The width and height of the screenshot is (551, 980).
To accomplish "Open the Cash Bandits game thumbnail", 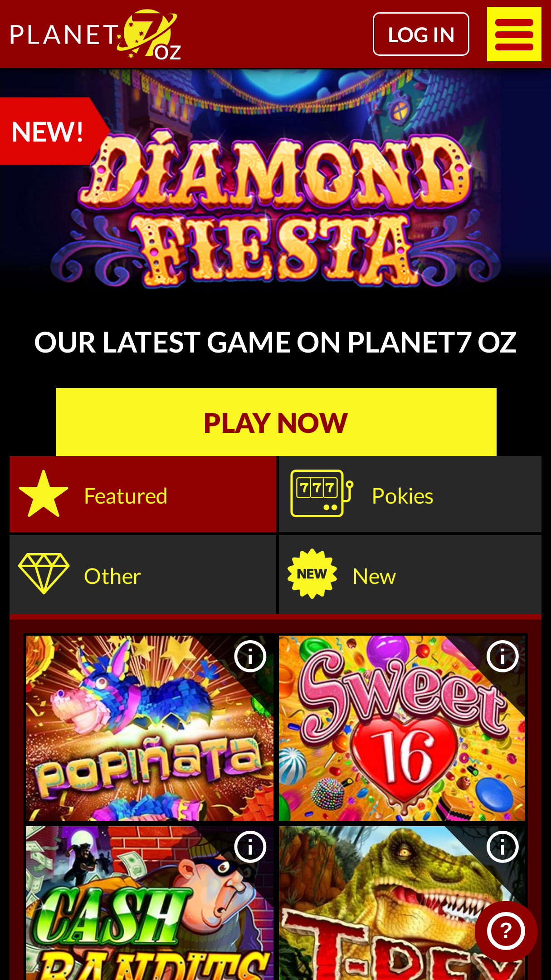I will 150,903.
